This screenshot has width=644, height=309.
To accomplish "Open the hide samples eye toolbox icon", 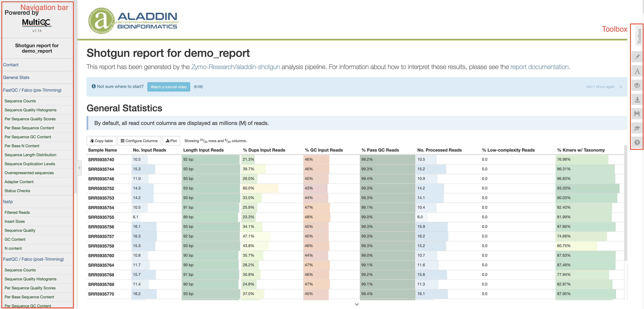I will (637, 86).
